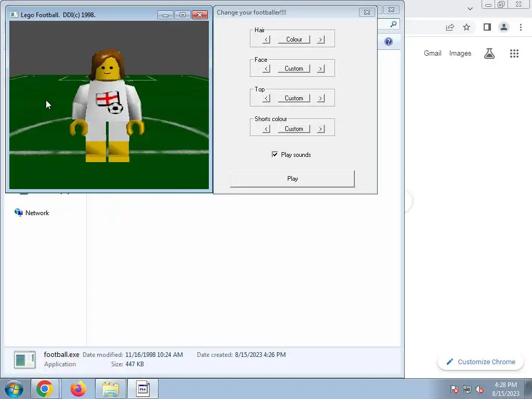This screenshot has height=399, width=532.
Task: Share this page icon in Chrome
Action: click(450, 27)
